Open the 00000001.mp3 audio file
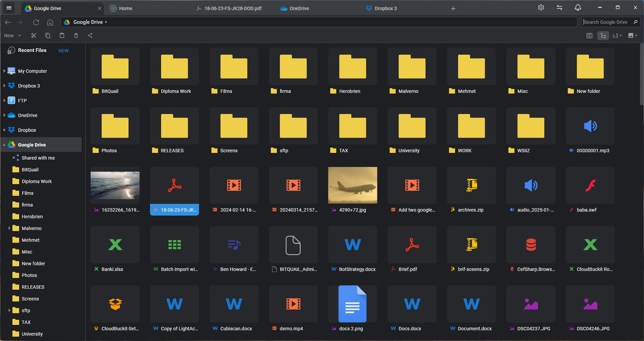 [590, 132]
